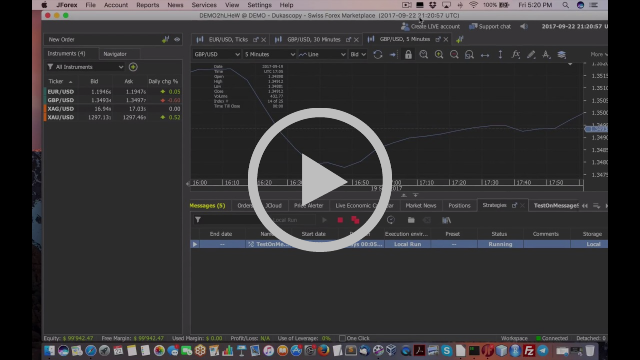Select the EUR/USD instrument row
This screenshot has height=360, width=640.
pos(113,92)
